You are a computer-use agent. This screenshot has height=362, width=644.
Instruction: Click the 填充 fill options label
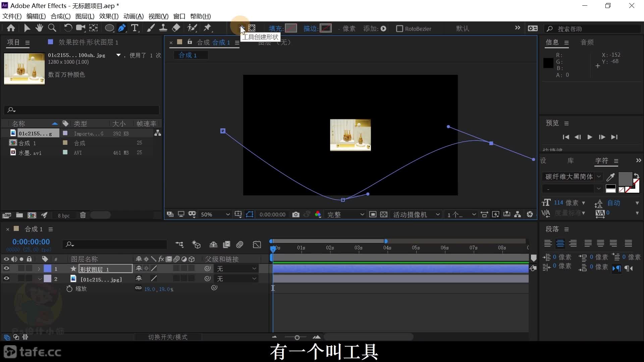coord(275,28)
